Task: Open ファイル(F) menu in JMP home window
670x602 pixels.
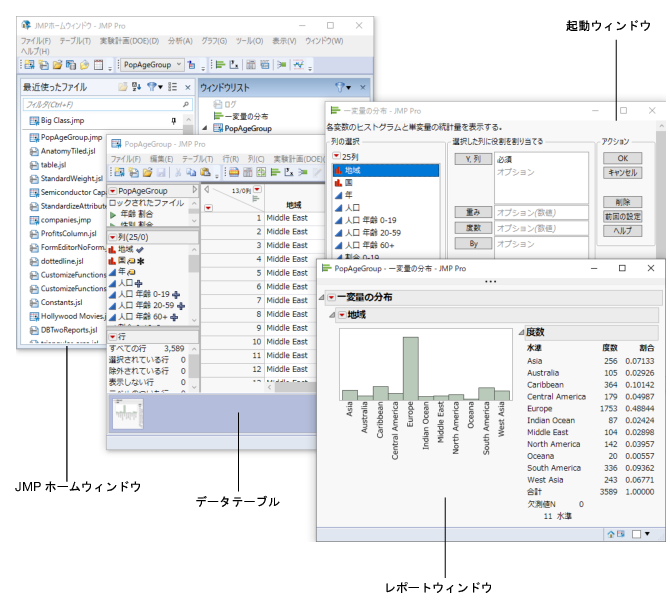Action: [36, 41]
